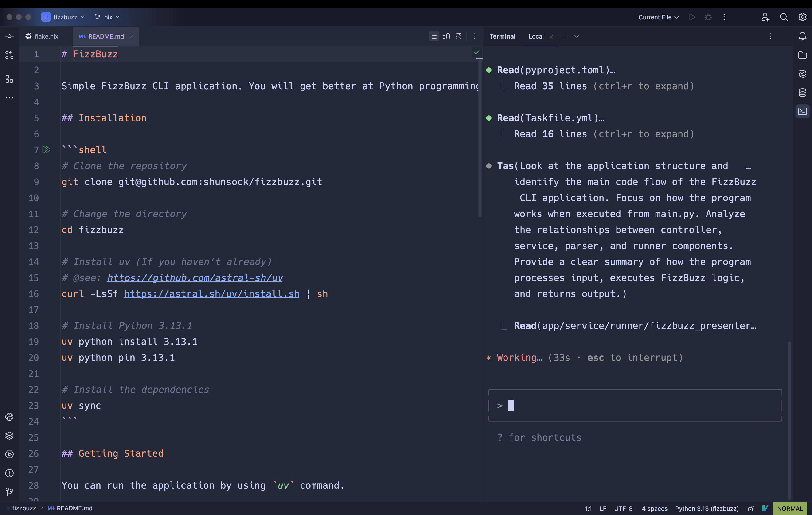Switch to editor and preview split mode
The width and height of the screenshot is (812, 515).
click(446, 36)
